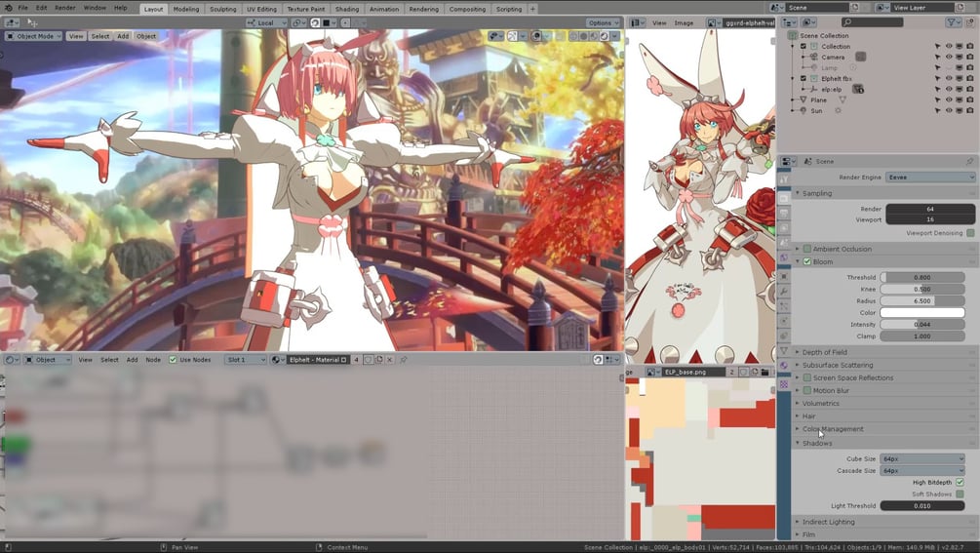
Task: Click the camera data icon next to Camera
Action: click(861, 57)
